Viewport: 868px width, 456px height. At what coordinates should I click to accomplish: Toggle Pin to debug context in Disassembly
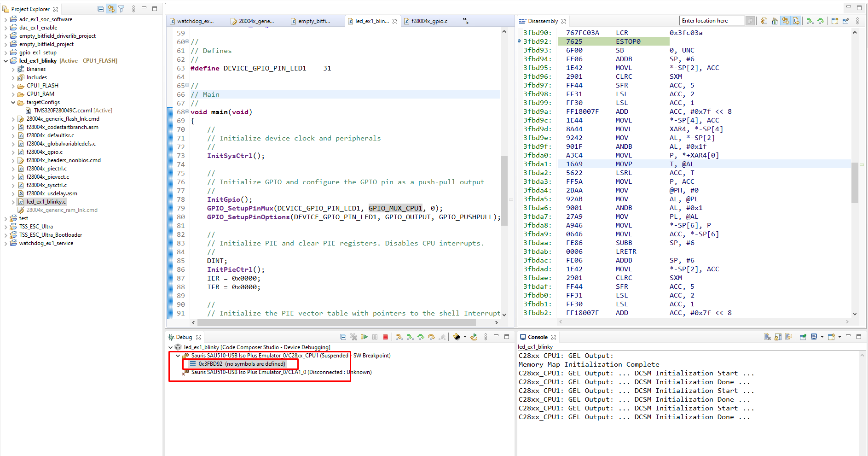click(845, 21)
